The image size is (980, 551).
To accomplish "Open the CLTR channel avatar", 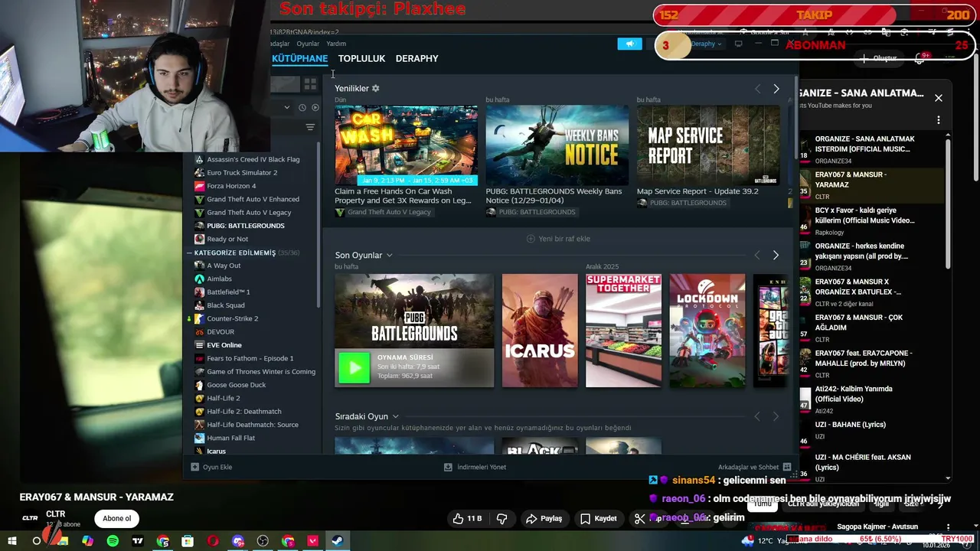I will 30,518.
